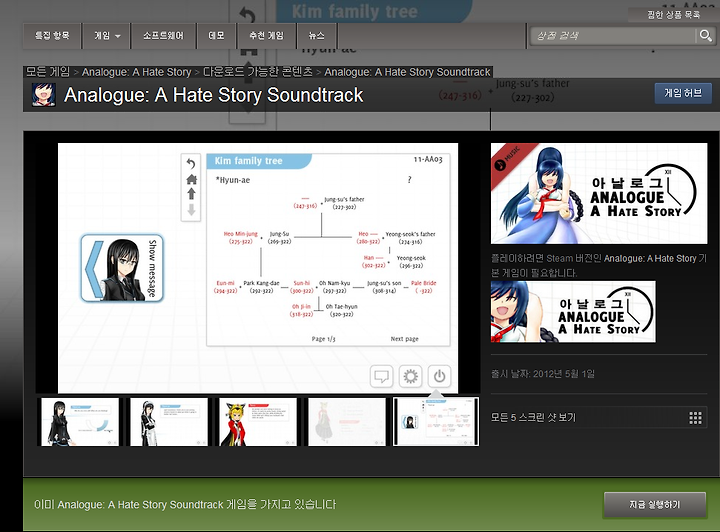
Task: Click the main family tree screenshot
Action: pyautogui.click(x=258, y=268)
